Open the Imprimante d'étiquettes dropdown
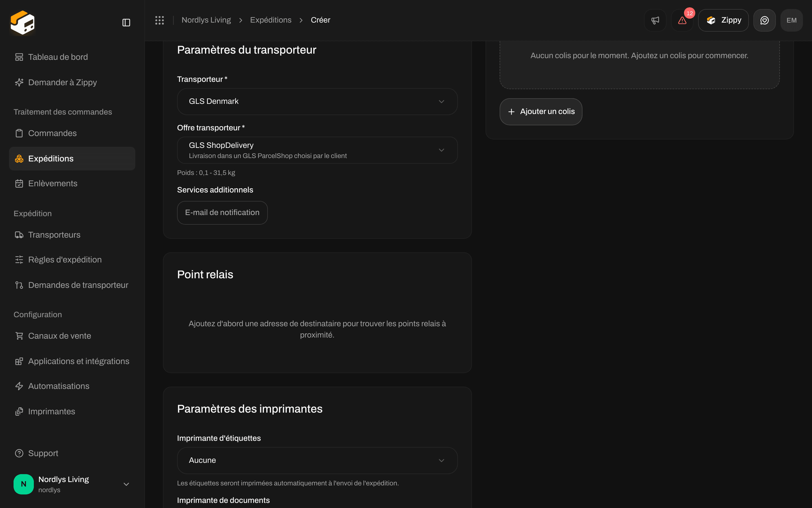 (317, 460)
